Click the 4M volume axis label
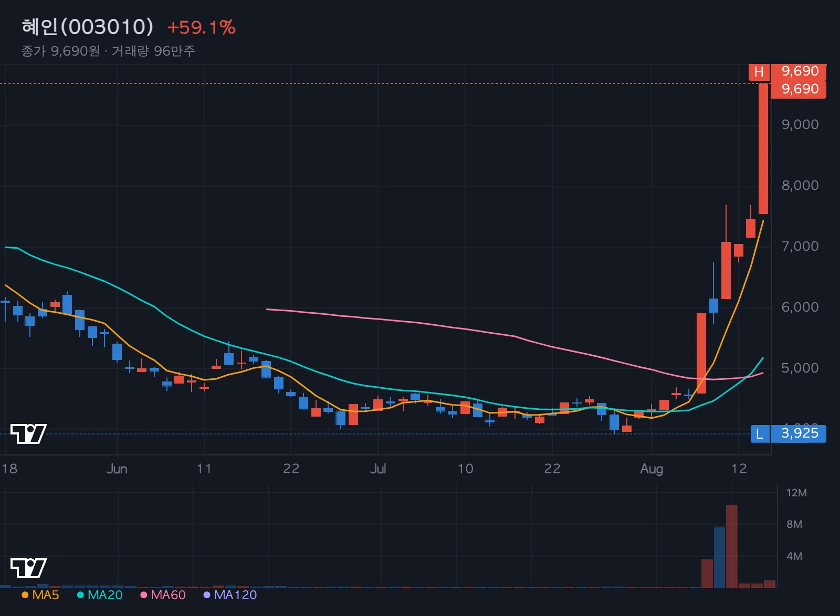The height and width of the screenshot is (616, 840). point(794,556)
